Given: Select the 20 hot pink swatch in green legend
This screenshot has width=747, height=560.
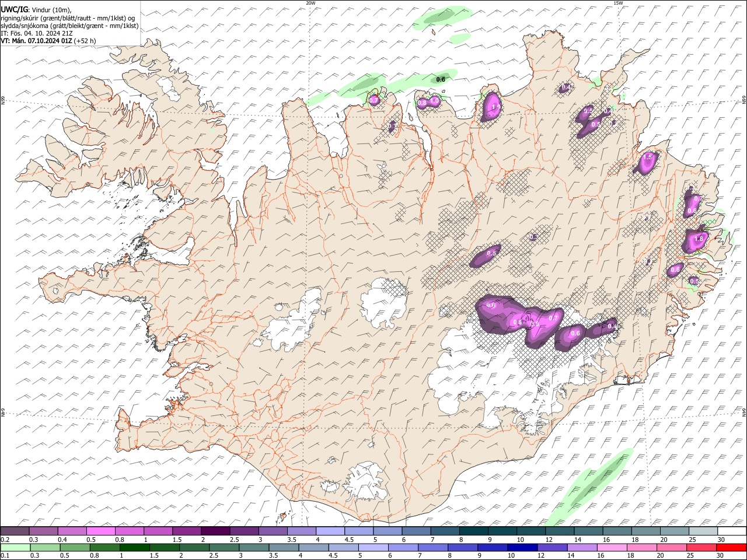Looking at the screenshot, I should [671, 547].
